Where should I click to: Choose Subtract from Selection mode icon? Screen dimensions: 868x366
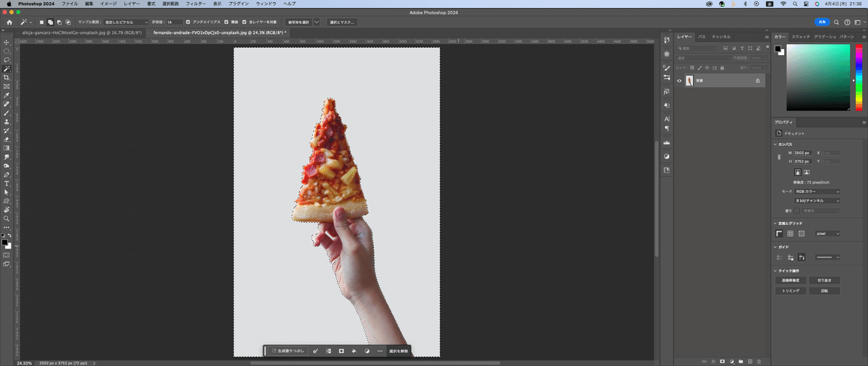point(59,22)
